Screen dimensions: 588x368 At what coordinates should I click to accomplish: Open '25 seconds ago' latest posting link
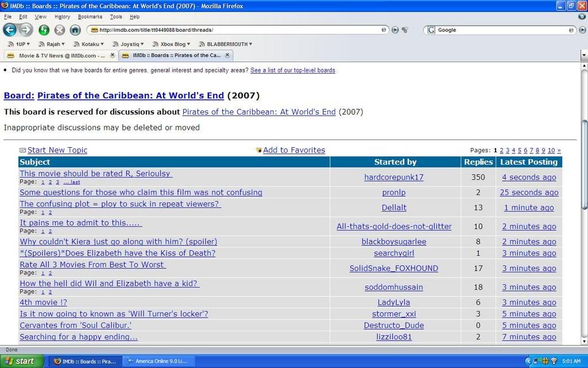click(x=529, y=193)
